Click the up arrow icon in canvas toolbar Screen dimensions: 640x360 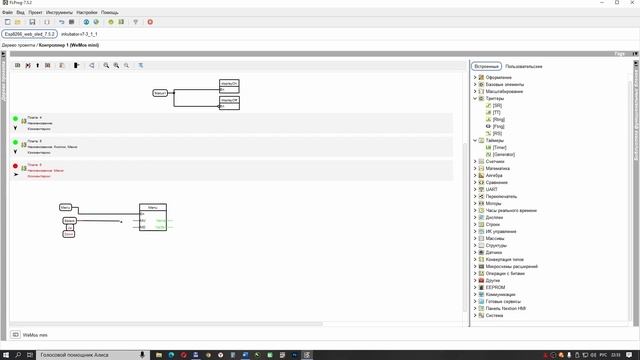38,65
